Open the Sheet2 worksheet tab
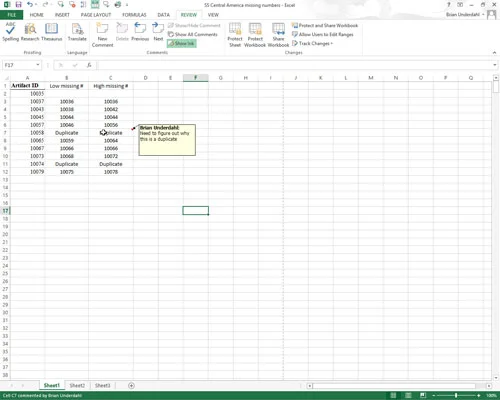This screenshot has width=500, height=400. coord(77,385)
